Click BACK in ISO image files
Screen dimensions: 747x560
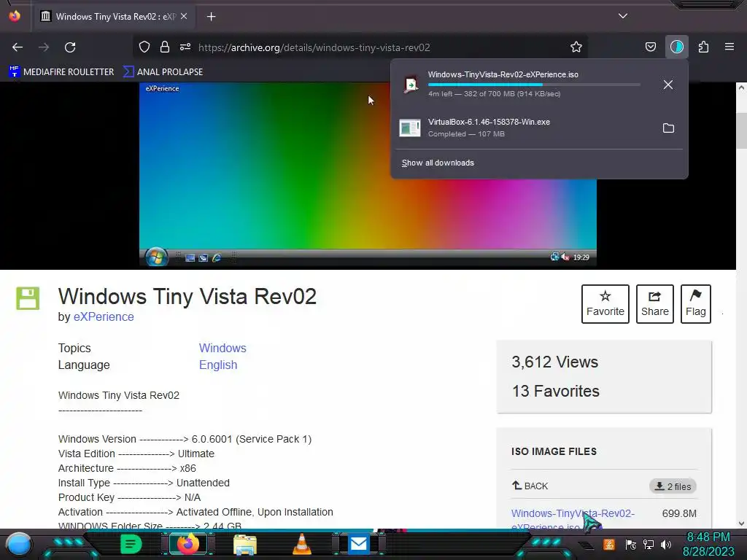[x=530, y=486]
